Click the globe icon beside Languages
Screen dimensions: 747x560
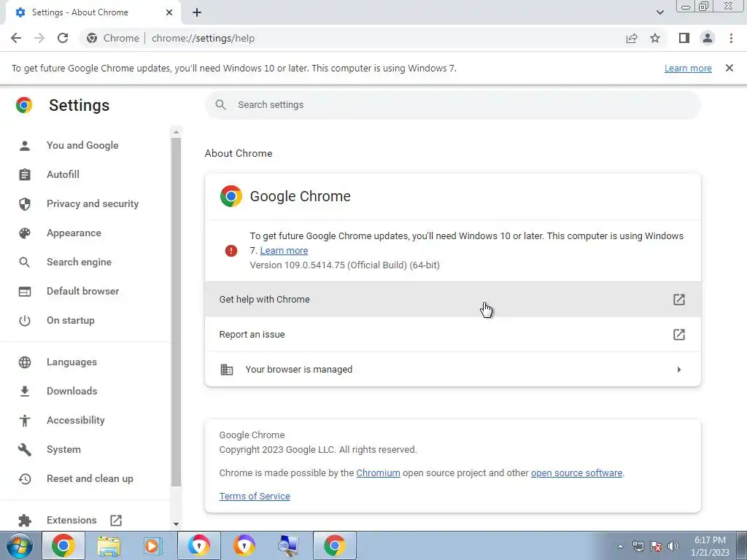25,362
